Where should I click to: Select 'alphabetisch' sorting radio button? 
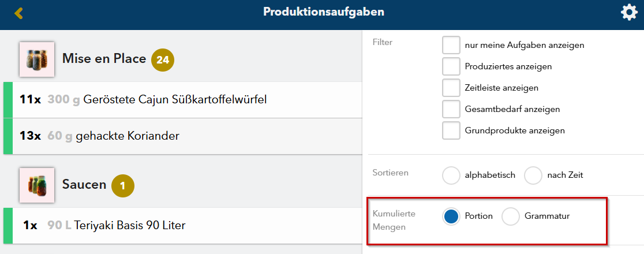click(451, 175)
